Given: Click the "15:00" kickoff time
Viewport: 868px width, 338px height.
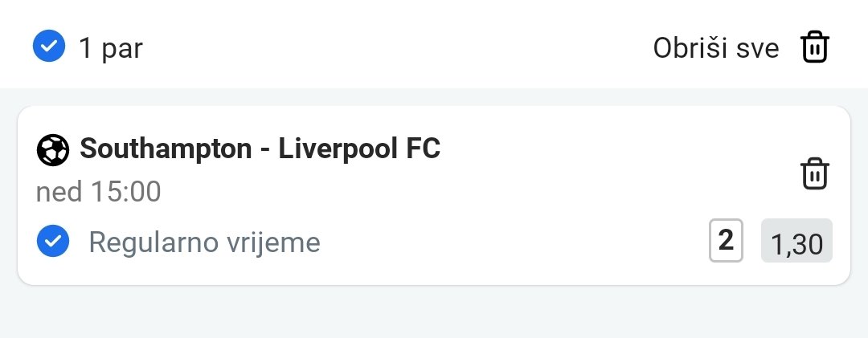Looking at the screenshot, I should coord(125,192).
